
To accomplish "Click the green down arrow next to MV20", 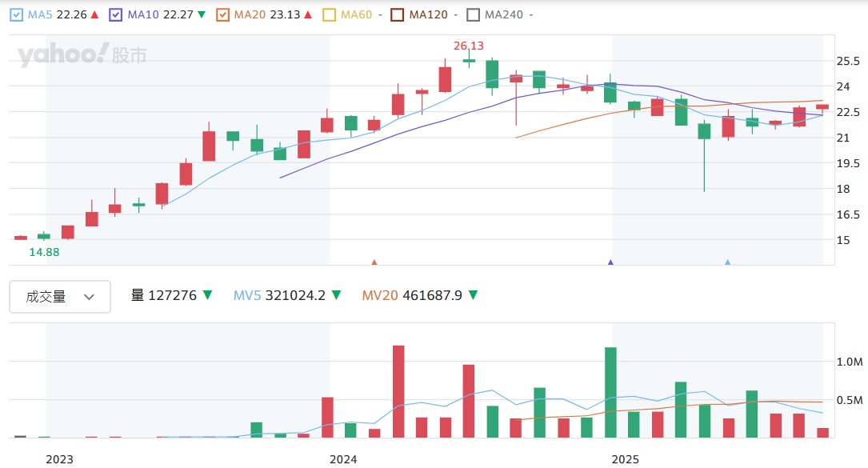I will pyautogui.click(x=473, y=295).
